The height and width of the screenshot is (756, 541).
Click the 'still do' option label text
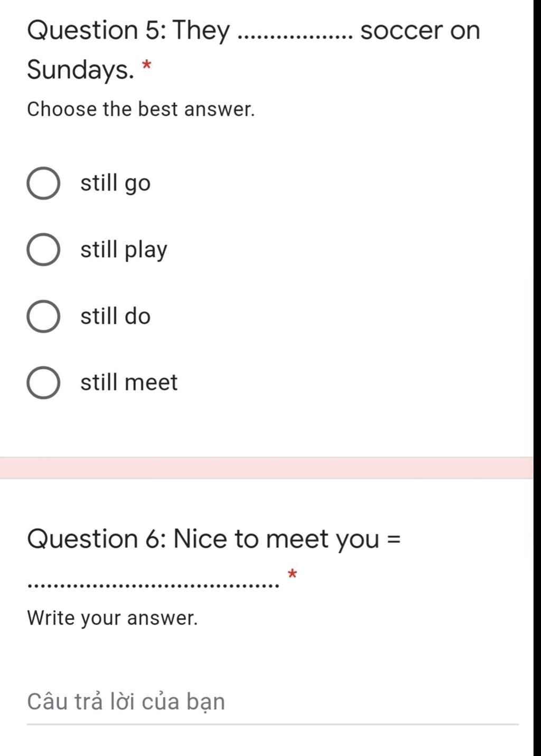[115, 316]
